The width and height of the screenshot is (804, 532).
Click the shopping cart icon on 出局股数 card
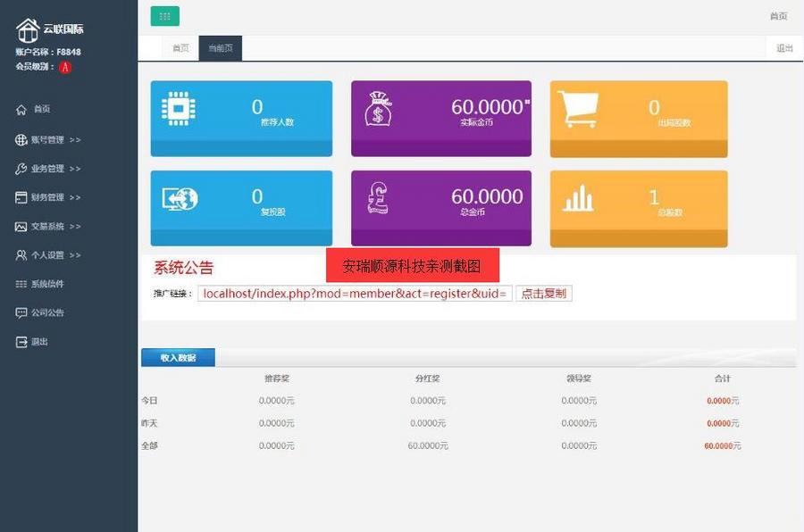pyautogui.click(x=582, y=109)
